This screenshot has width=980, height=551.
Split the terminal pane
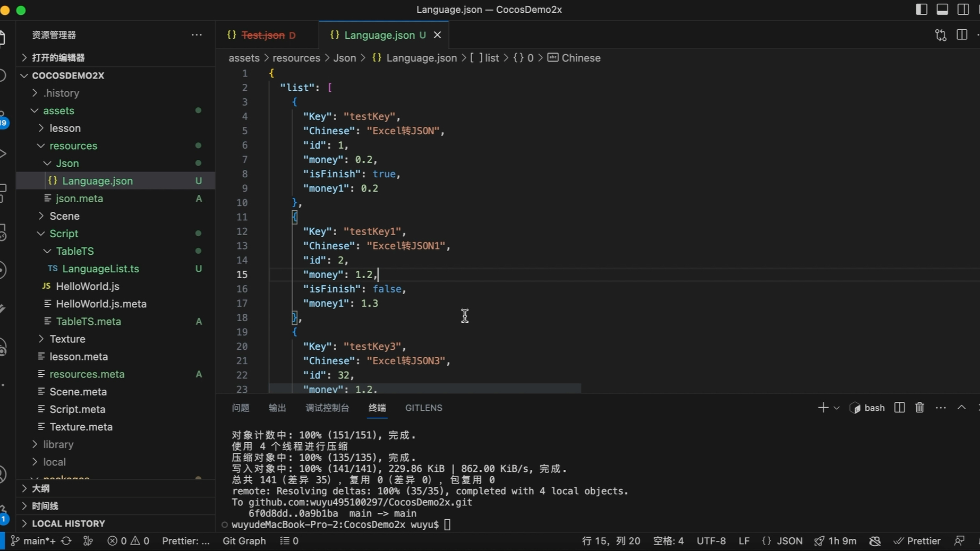[899, 408]
